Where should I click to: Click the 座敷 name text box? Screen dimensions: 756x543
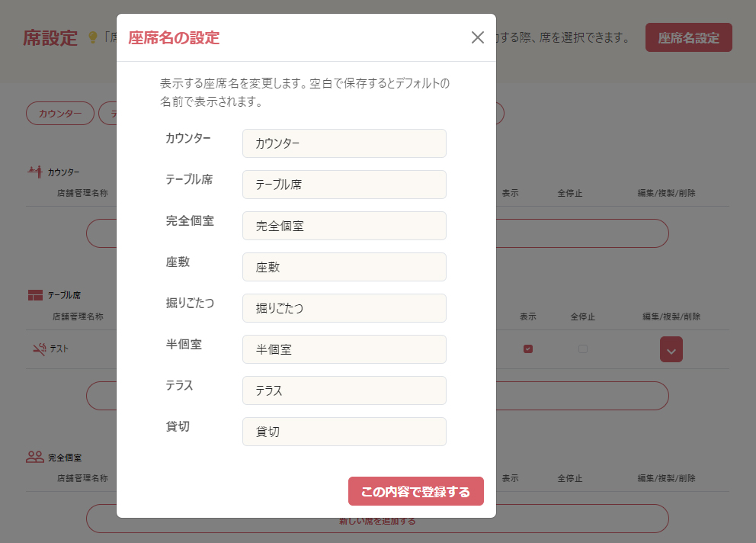tap(344, 267)
